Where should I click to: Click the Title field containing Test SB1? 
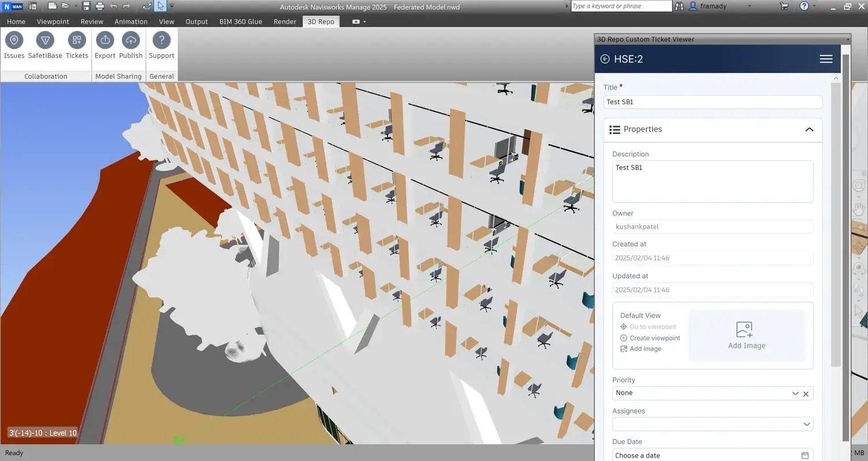(x=712, y=102)
